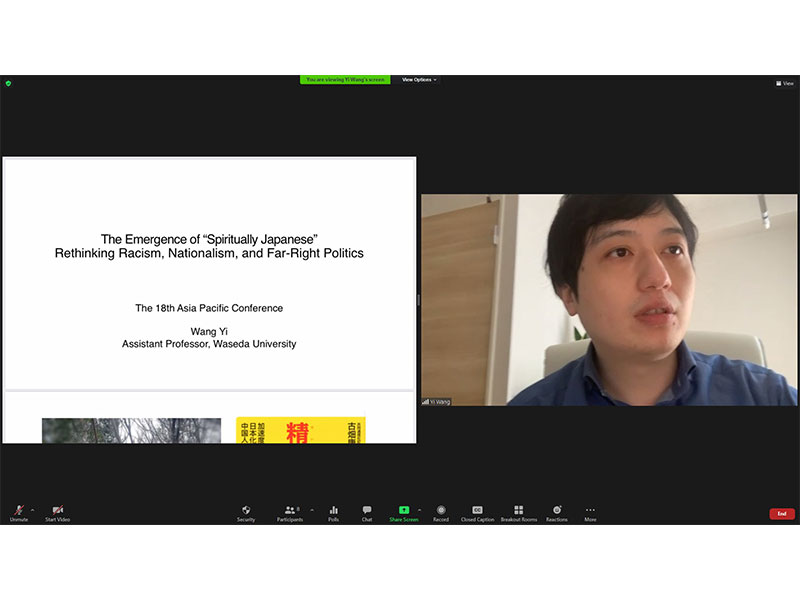Viewport: 800px width, 600px height.
Task: Open the Participants panel
Action: coord(289,512)
